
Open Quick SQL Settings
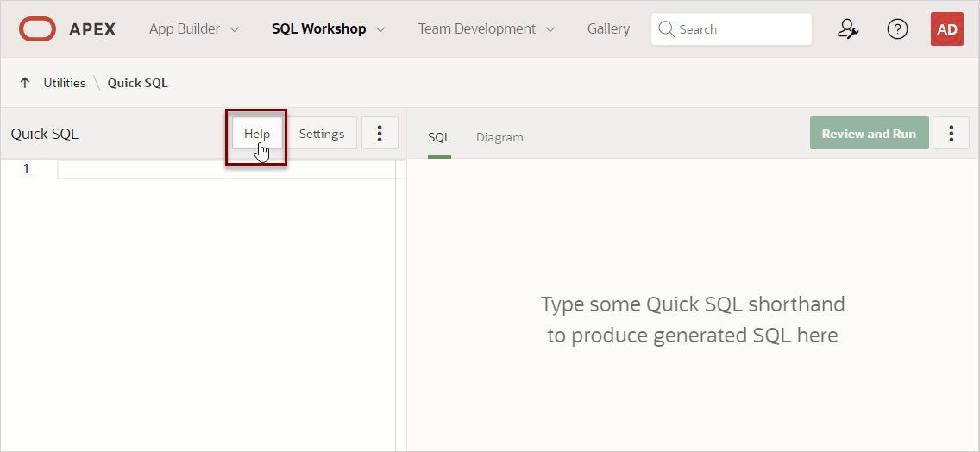pyautogui.click(x=321, y=133)
